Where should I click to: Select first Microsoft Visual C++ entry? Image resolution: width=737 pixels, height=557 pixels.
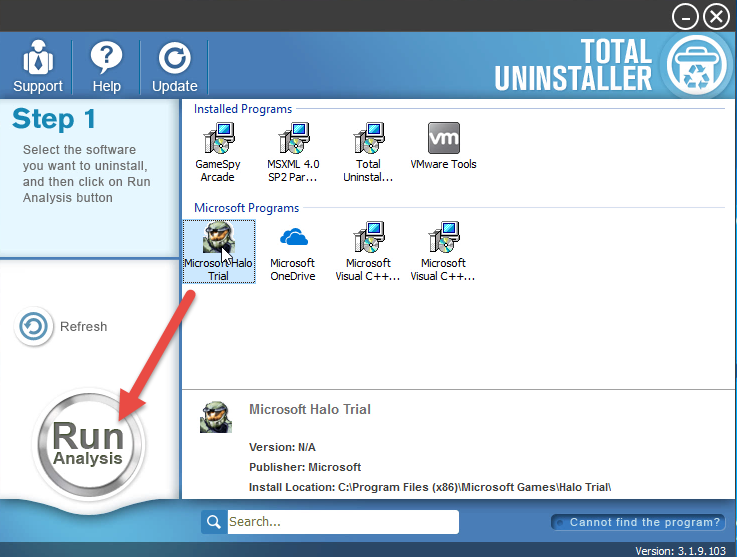(x=368, y=251)
